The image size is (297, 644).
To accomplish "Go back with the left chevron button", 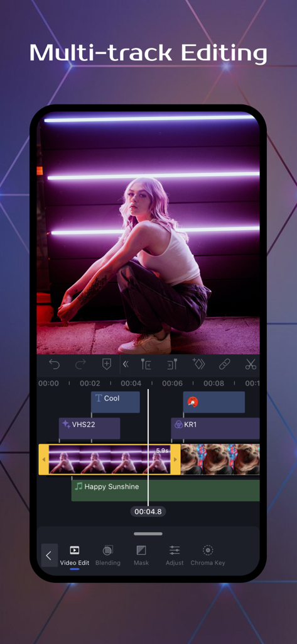I will point(49,556).
